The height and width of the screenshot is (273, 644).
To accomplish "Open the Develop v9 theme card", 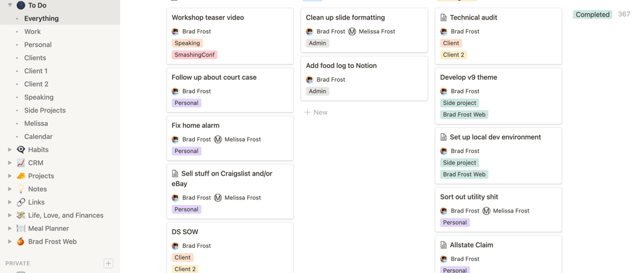I will pyautogui.click(x=469, y=77).
